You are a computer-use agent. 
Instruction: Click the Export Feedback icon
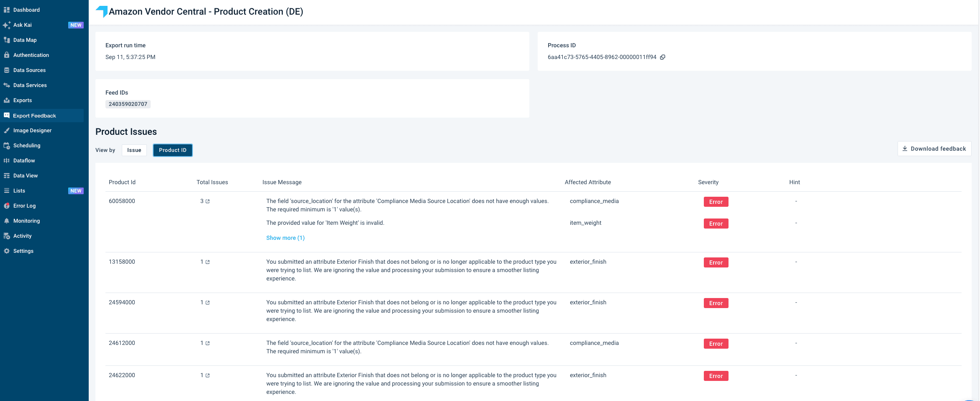tap(7, 116)
